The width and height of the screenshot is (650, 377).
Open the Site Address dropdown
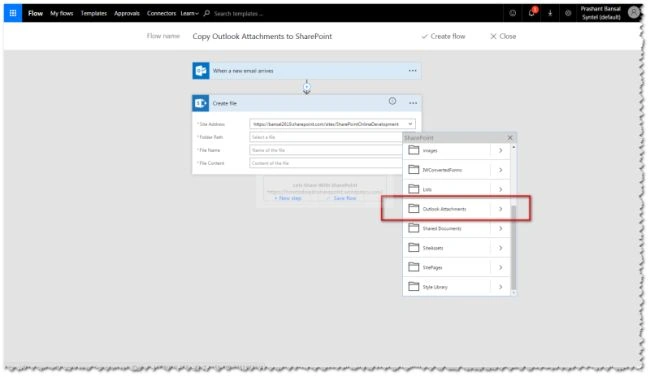332,124
